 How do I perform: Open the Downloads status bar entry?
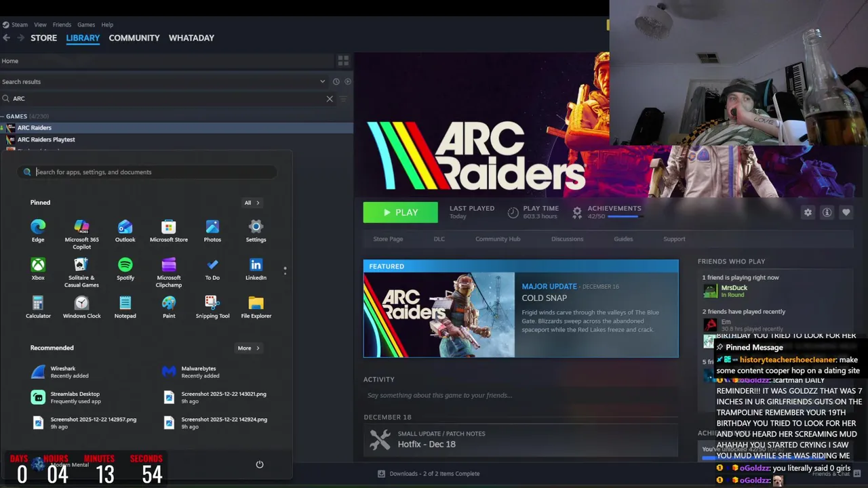pyautogui.click(x=429, y=474)
